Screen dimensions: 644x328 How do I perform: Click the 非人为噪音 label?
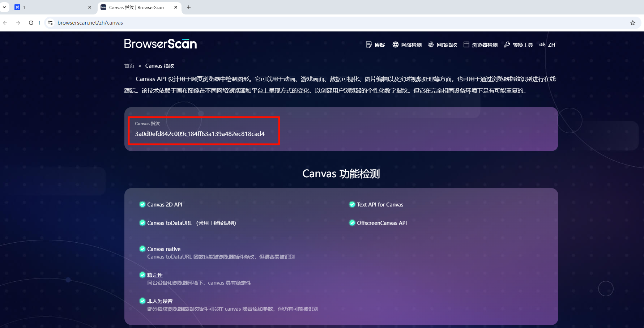160,301
